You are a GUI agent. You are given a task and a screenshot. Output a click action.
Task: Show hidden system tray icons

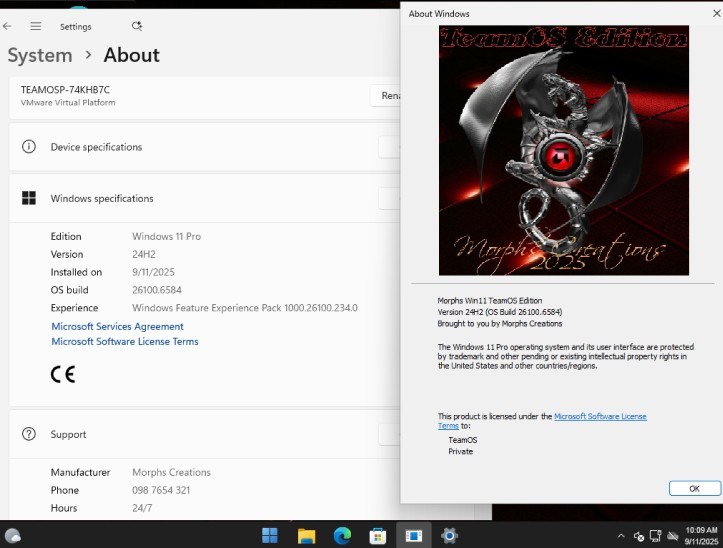621,536
